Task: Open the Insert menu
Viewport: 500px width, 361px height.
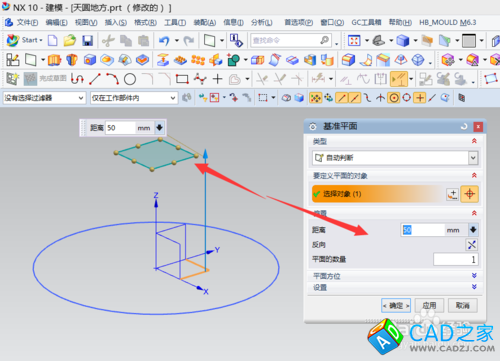Action: (x=116, y=22)
